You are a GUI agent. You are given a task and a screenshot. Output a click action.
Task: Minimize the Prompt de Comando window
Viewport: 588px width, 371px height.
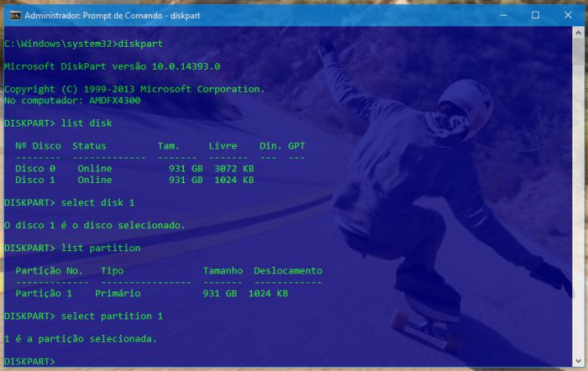click(503, 16)
